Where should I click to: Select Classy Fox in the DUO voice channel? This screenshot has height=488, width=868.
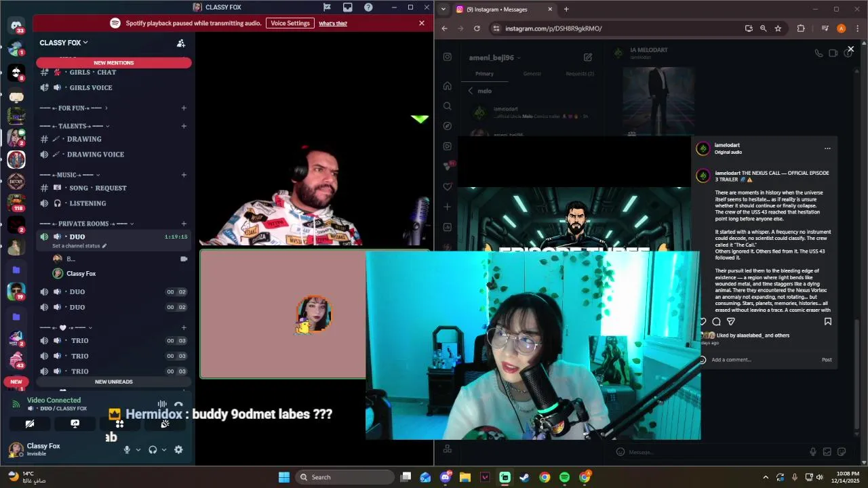[115, 274]
